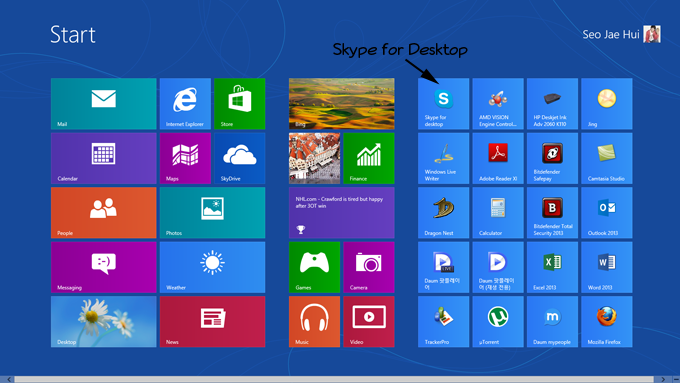Open the NHL.com sports news tile
680x383 pixels.
pos(342,213)
